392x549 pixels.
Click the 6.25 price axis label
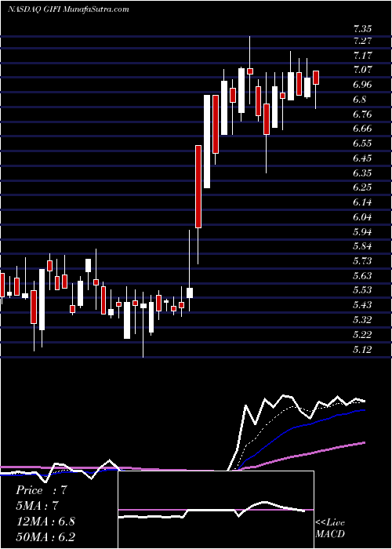pyautogui.click(x=362, y=187)
